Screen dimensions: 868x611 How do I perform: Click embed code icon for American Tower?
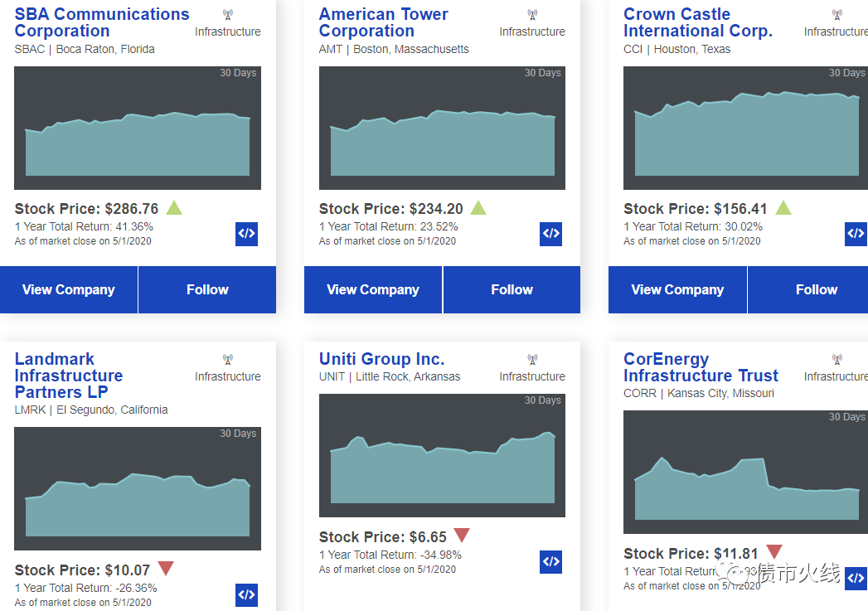click(550, 234)
